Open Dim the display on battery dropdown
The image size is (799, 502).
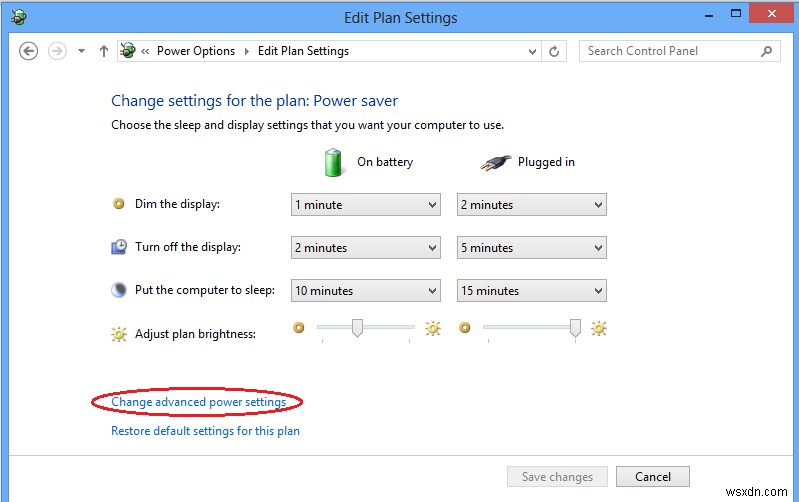(x=366, y=205)
